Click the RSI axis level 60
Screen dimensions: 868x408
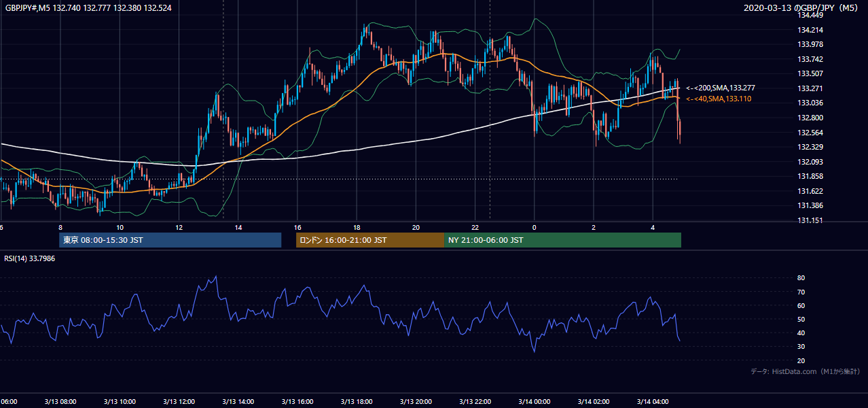[801, 305]
